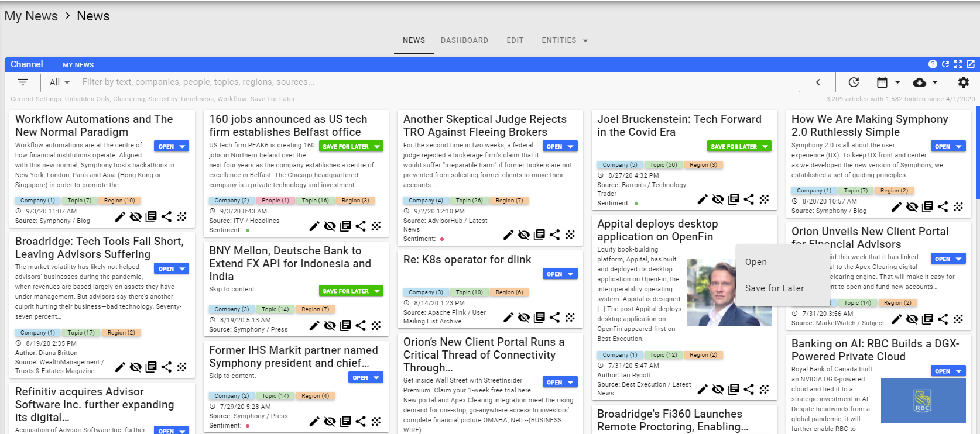
Task: Click the history clock refresh icon
Action: 854,82
